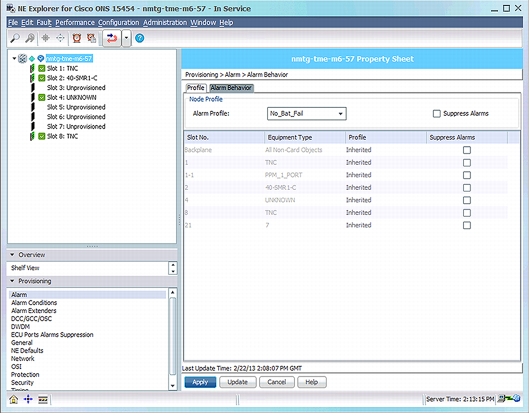The height and width of the screenshot is (415, 530).
Task: Click the alarm clock with document icon
Action: click(91, 38)
